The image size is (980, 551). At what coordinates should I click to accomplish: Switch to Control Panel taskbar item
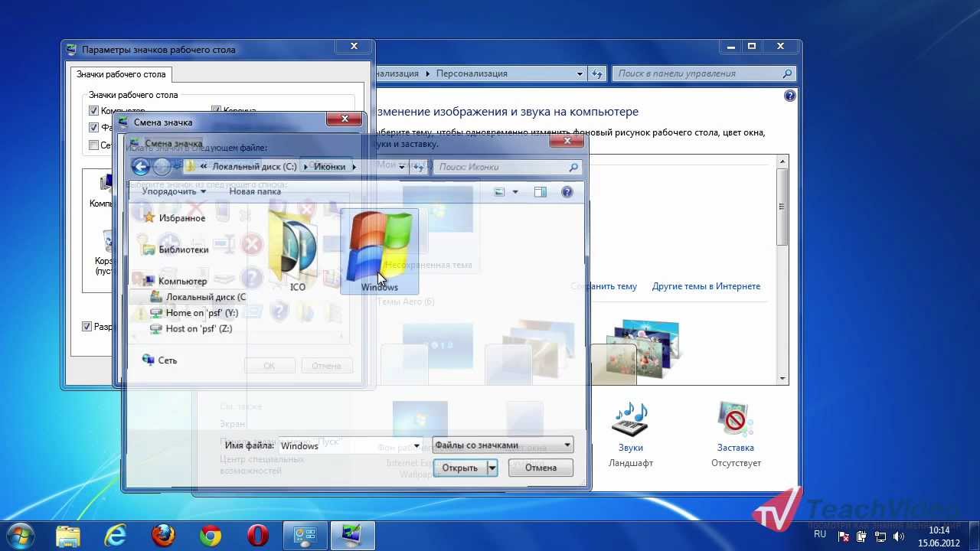pyautogui.click(x=305, y=536)
